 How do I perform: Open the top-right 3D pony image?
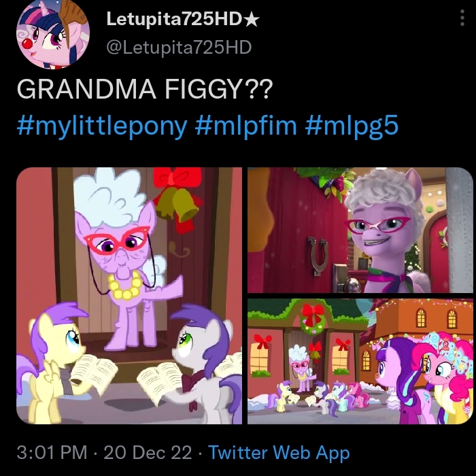click(x=360, y=230)
